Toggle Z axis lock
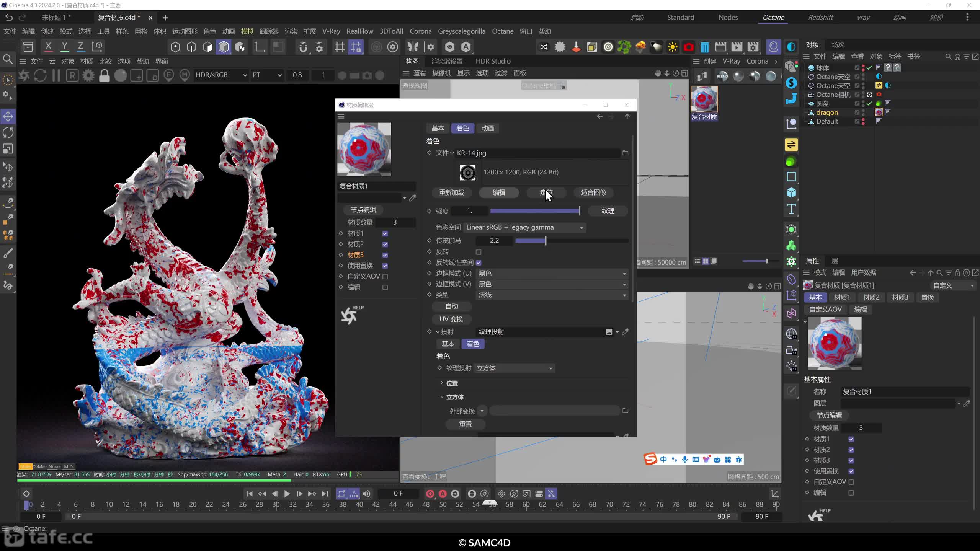 click(x=80, y=47)
